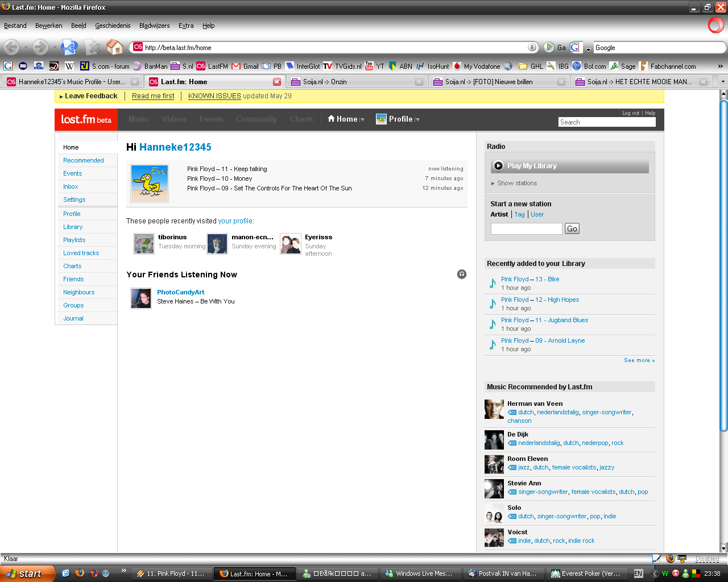
Task: Open the Google search engine picker icon
Action: point(576,47)
